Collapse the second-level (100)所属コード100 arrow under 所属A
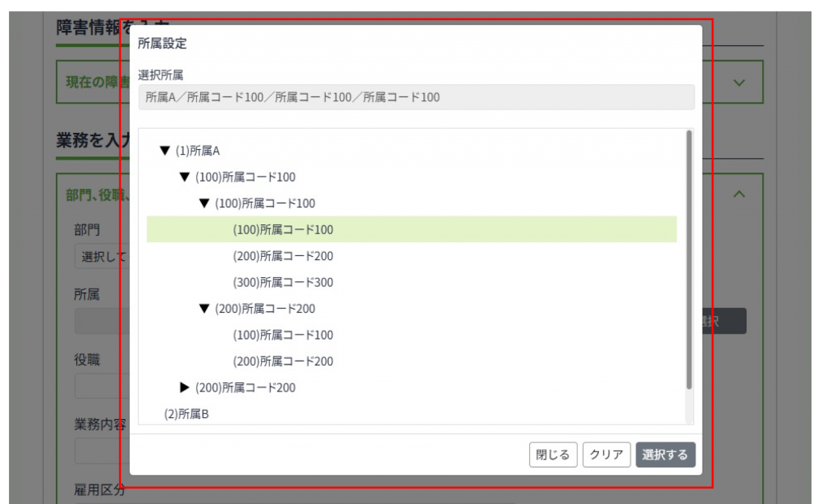 185,177
